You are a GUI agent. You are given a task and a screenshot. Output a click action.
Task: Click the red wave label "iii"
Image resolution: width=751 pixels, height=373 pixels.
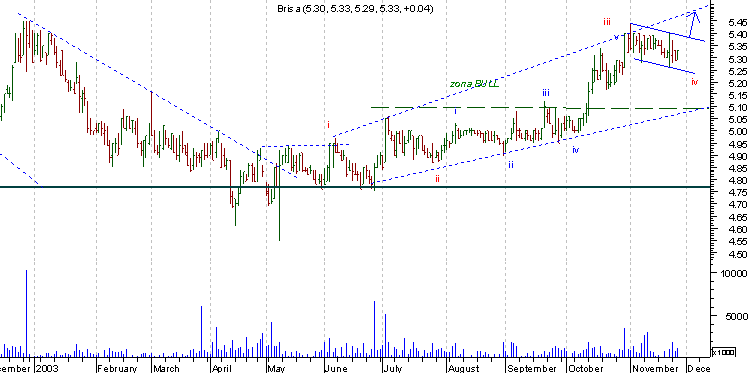(x=607, y=22)
